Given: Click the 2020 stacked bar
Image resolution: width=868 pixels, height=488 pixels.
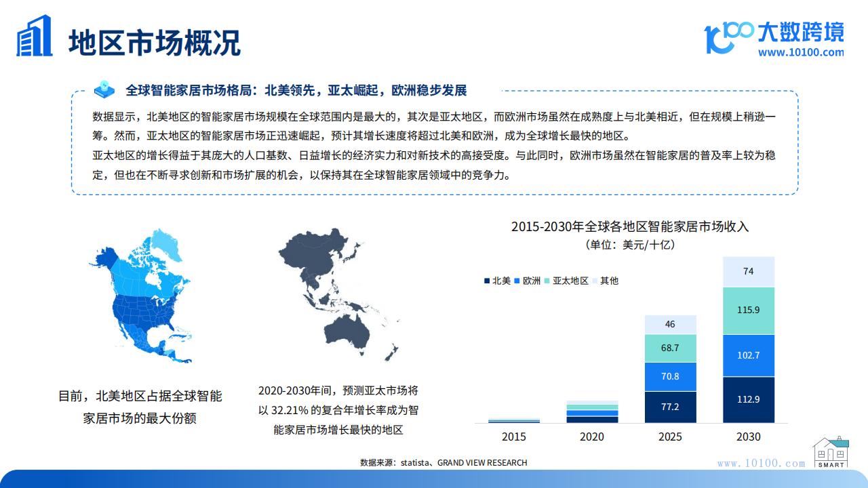Looking at the screenshot, I should [x=592, y=412].
